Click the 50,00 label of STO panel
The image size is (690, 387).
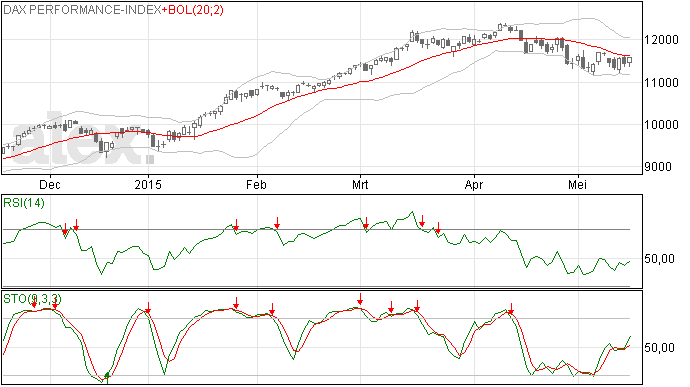pos(659,348)
